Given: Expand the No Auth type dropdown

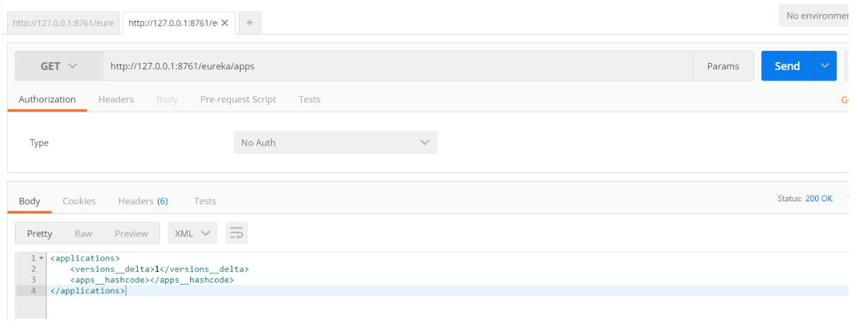Looking at the screenshot, I should coord(335,143).
